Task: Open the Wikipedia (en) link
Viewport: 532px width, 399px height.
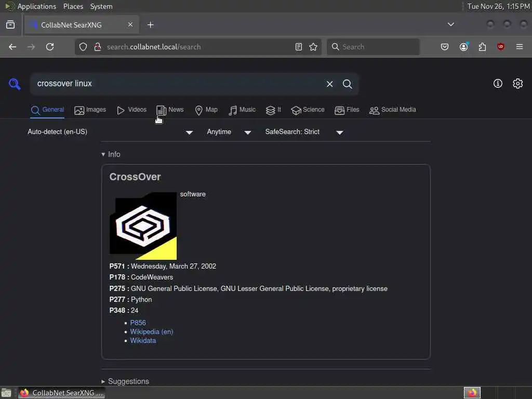Action: coord(151,331)
